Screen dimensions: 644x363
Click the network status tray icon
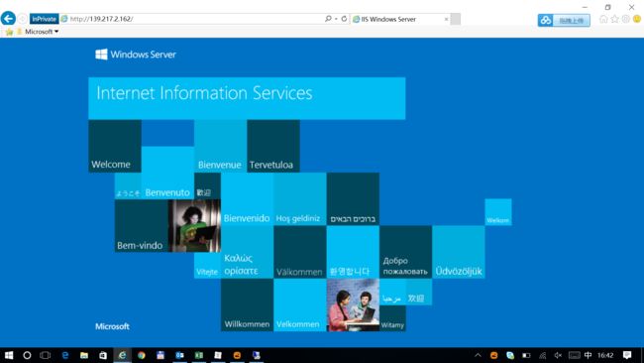(x=543, y=355)
